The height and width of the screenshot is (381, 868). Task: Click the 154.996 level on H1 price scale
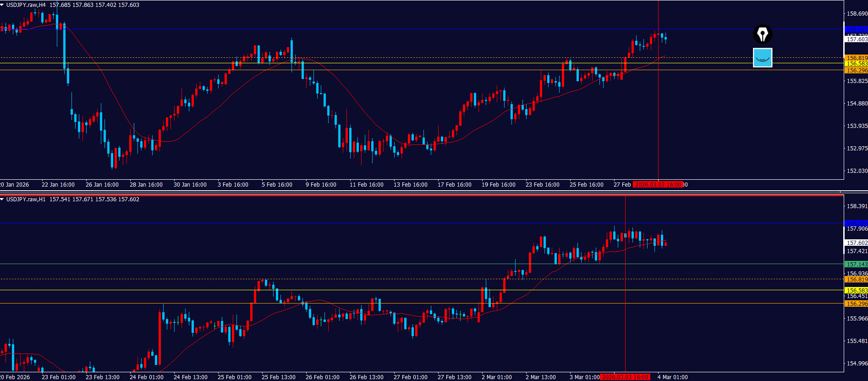click(x=857, y=363)
